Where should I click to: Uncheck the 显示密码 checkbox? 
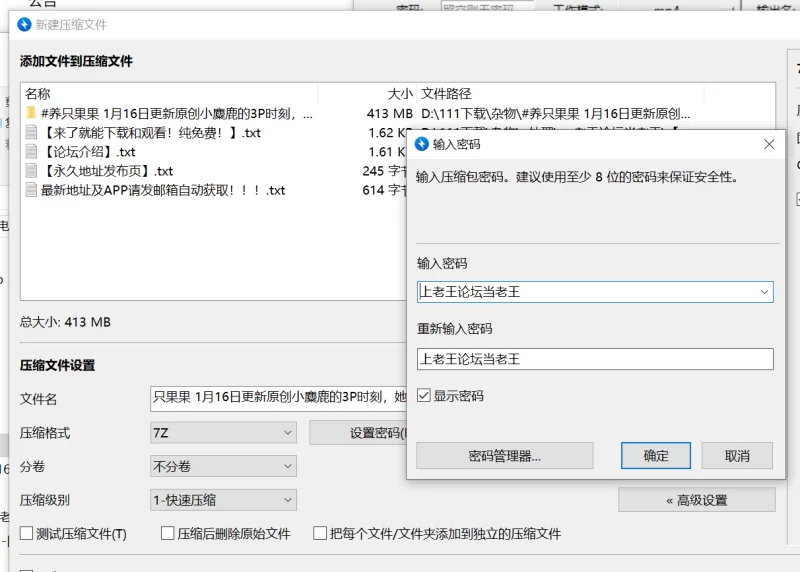[x=424, y=396]
